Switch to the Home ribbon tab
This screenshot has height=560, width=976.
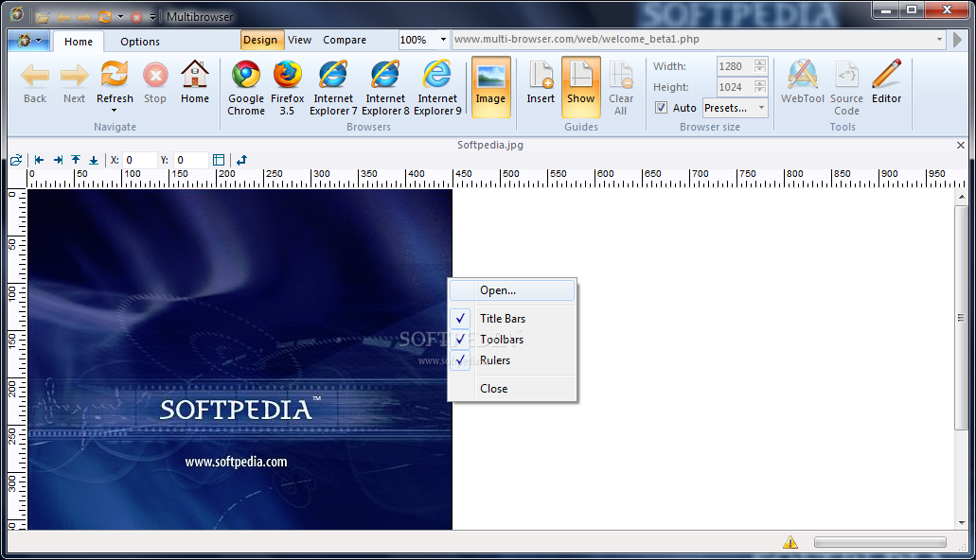79,42
